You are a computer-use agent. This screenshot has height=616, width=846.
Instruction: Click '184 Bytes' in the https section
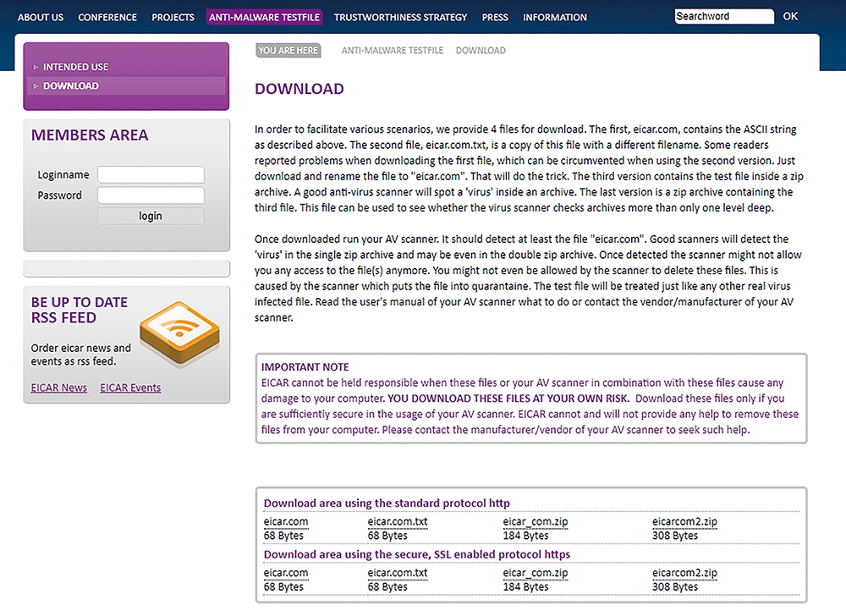click(x=525, y=587)
